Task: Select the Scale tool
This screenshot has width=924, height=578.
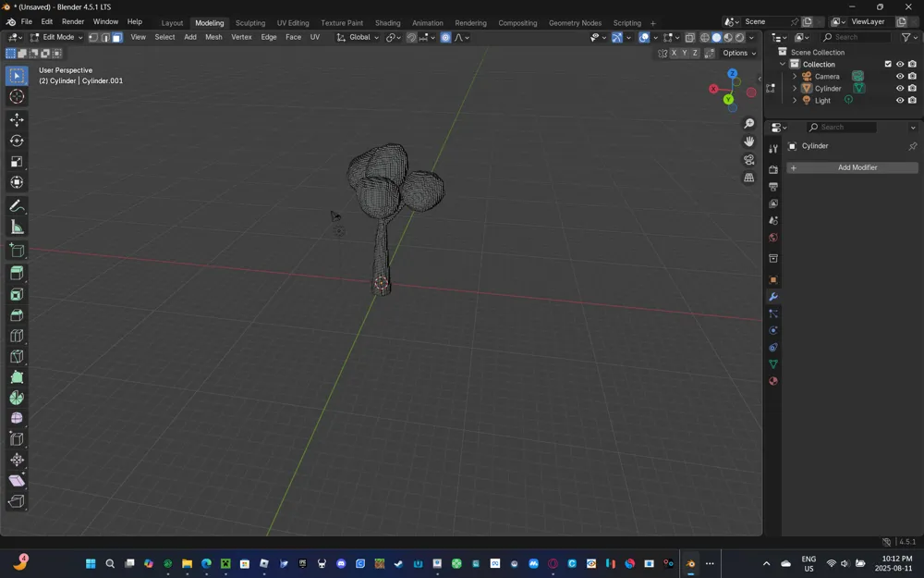Action: click(17, 162)
